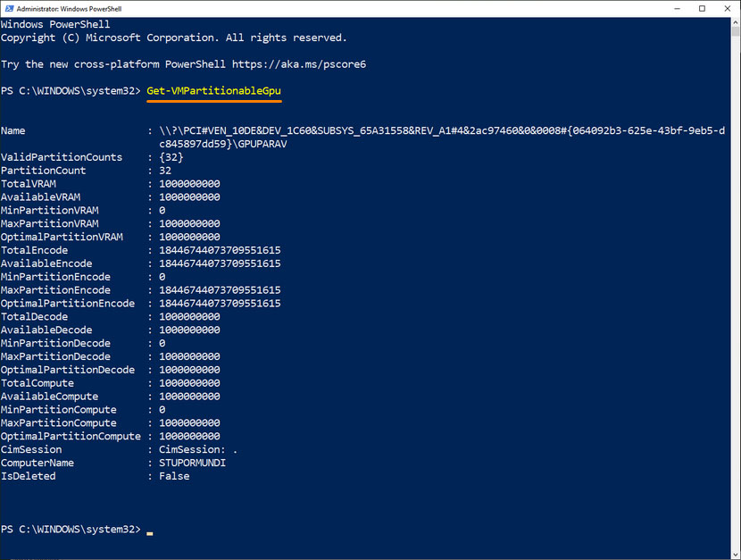The height and width of the screenshot is (560, 741).
Task: Close the Administrator PowerShell window
Action: click(x=728, y=9)
